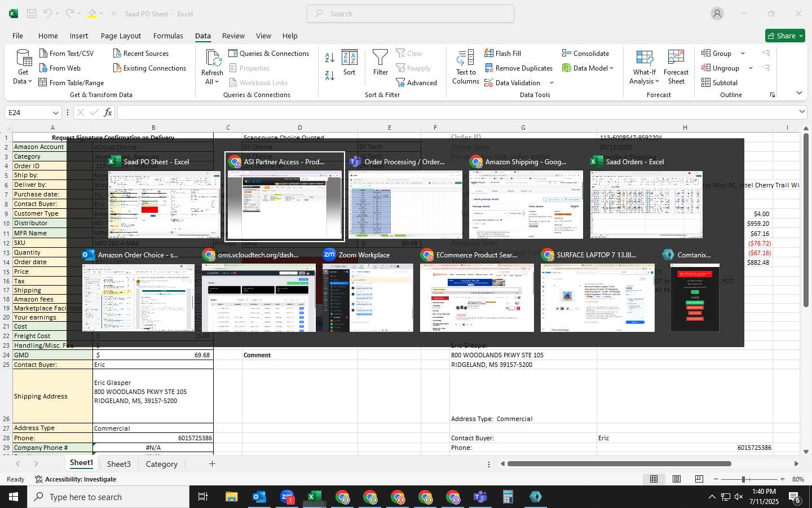This screenshot has height=508, width=812.
Task: Switch to Page Layout view
Action: click(676, 479)
